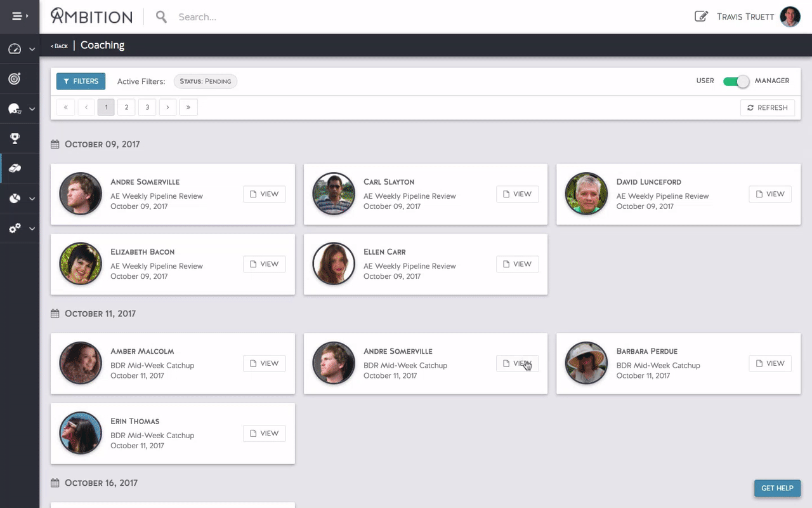View David Lunceford's AE Weekly Pipeline Review
Screen dimensions: 812x508
tap(770, 194)
